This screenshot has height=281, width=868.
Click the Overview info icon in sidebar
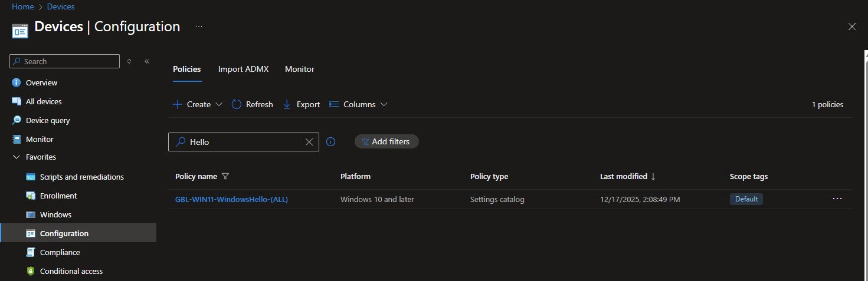point(17,82)
